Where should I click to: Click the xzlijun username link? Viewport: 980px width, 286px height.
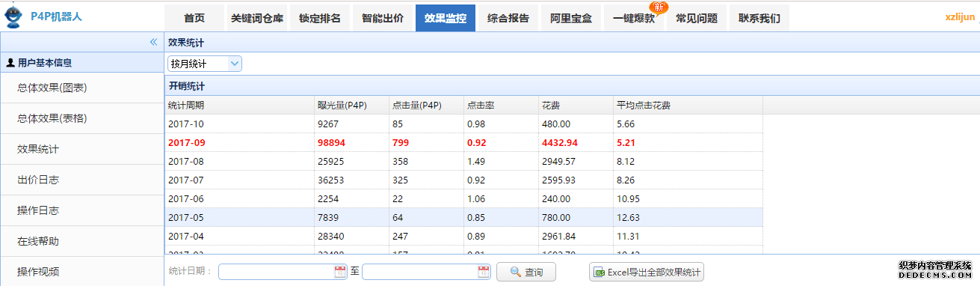[961, 18]
